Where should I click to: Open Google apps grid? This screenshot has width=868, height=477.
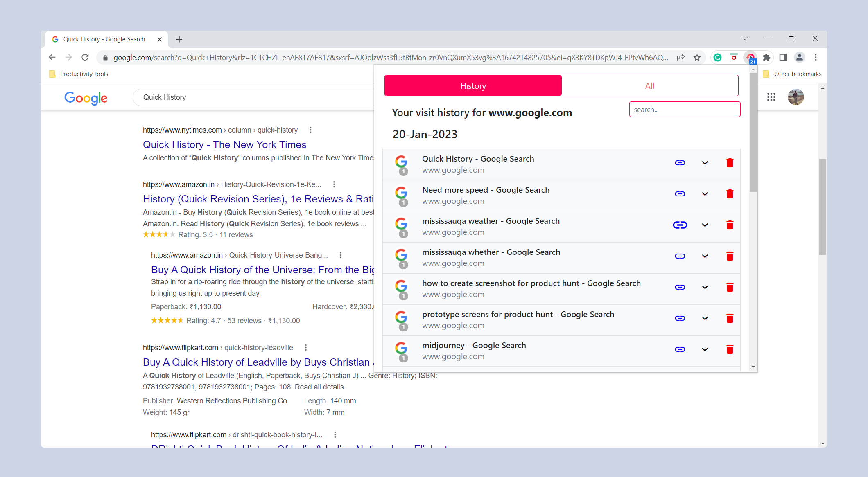(x=771, y=97)
